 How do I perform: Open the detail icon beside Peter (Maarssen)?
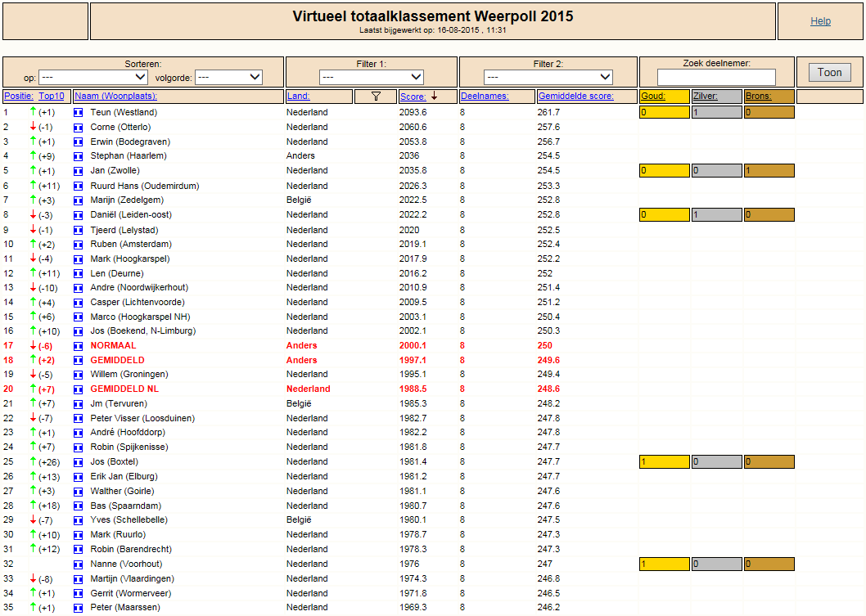[79, 608]
